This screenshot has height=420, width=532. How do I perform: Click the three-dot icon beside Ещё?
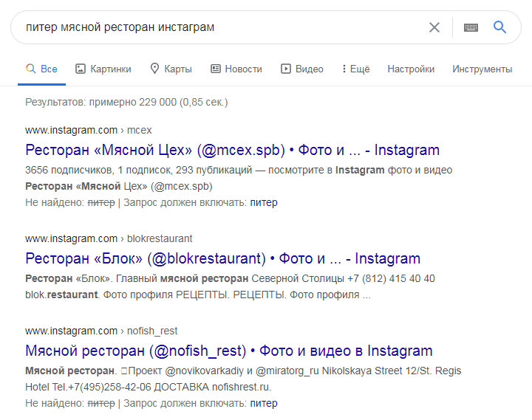click(x=344, y=69)
